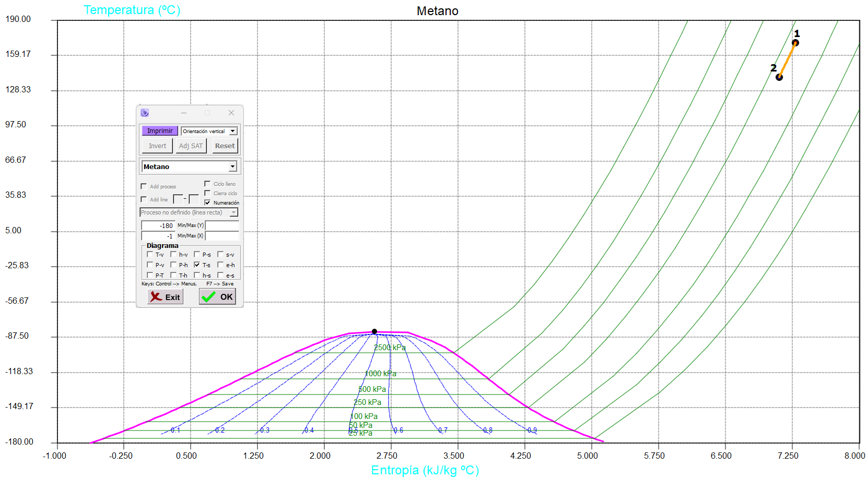Click the critical point dot on saturation dome
Viewport: 868px width, 478px height.
coord(374,331)
